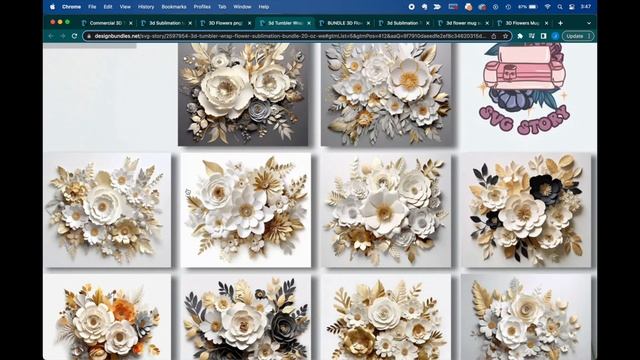Open Spotlight search in menu bar
The height and width of the screenshot is (360, 640).
point(560,7)
